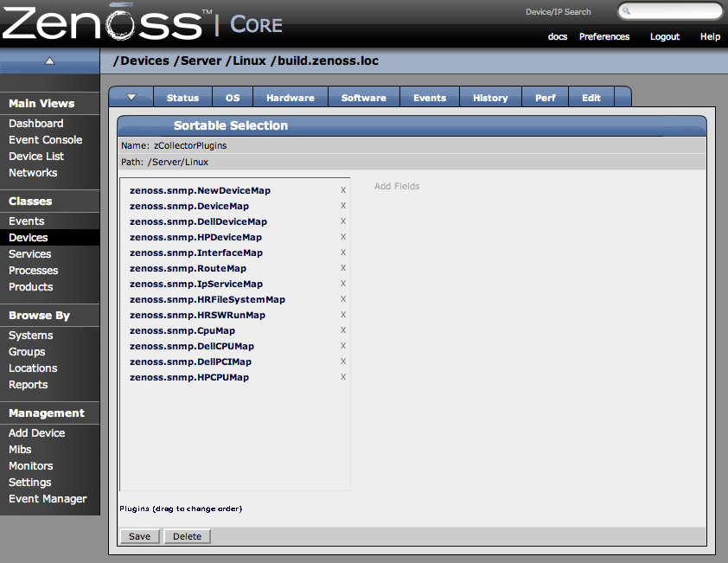The image size is (728, 563).
Task: Select the zenoss.snmp.HRFileSystemMap plugin row
Action: pyautogui.click(x=207, y=299)
